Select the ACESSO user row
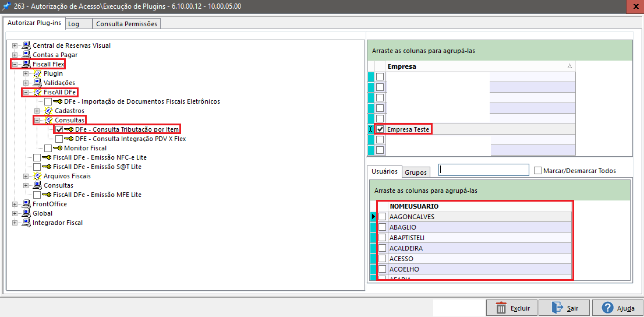The image size is (644, 317). (x=479, y=259)
